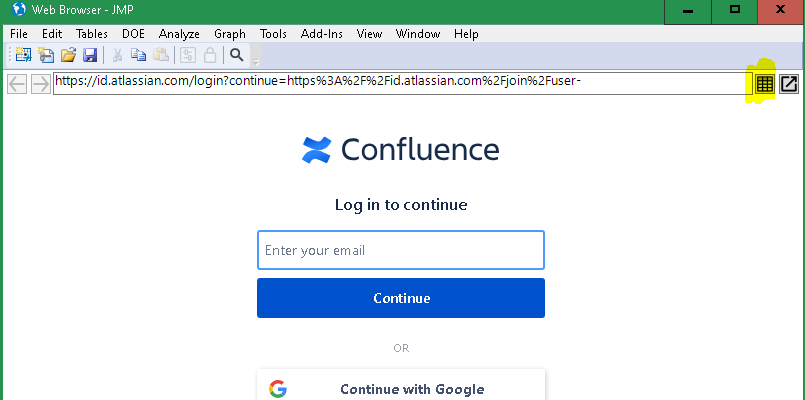Choose Continue with Google

tap(401, 389)
